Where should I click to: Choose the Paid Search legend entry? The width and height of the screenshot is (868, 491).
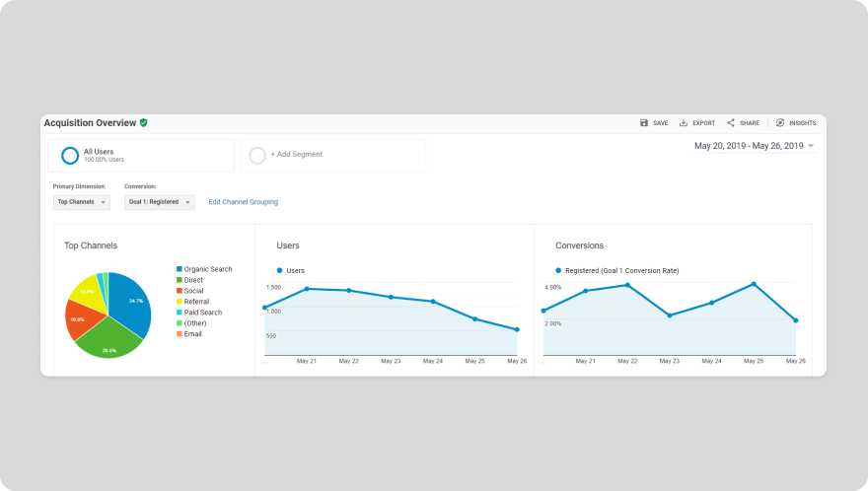202,313
